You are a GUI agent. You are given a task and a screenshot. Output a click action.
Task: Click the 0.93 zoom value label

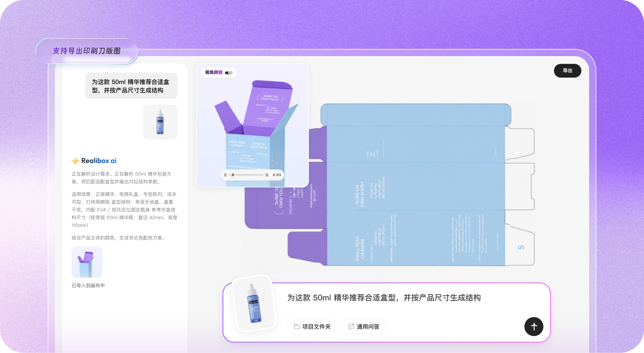[277, 175]
